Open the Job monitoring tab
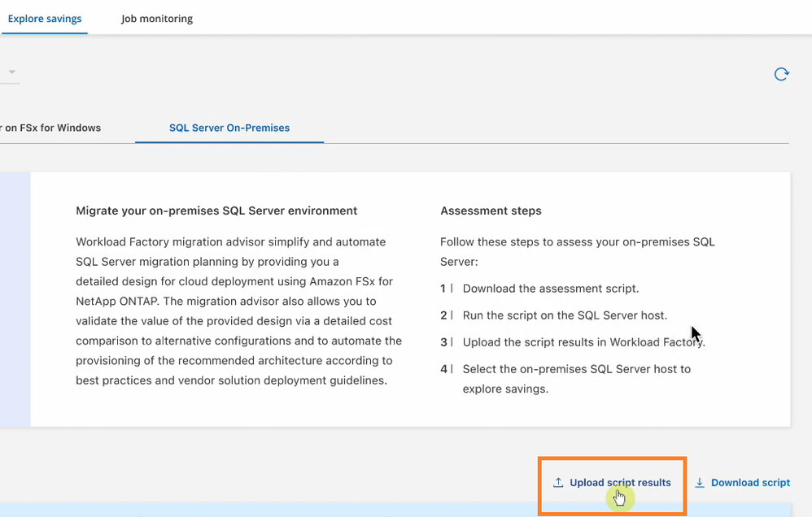 (157, 19)
